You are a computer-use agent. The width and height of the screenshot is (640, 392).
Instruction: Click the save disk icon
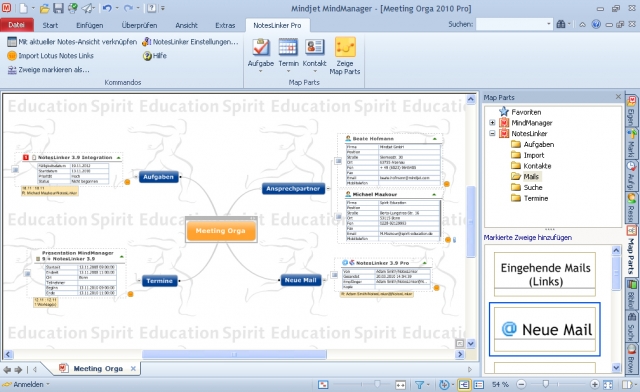click(x=59, y=8)
